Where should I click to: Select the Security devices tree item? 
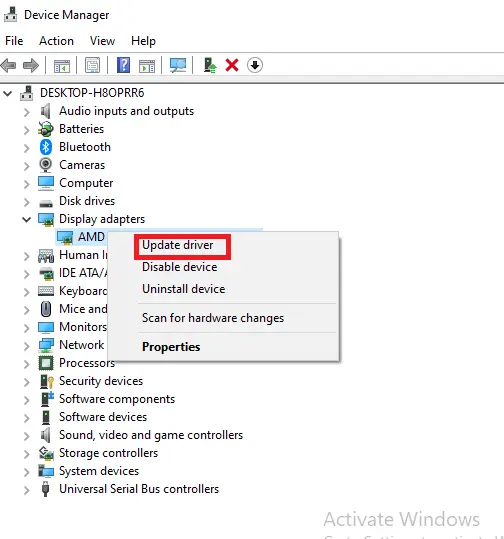(x=101, y=381)
